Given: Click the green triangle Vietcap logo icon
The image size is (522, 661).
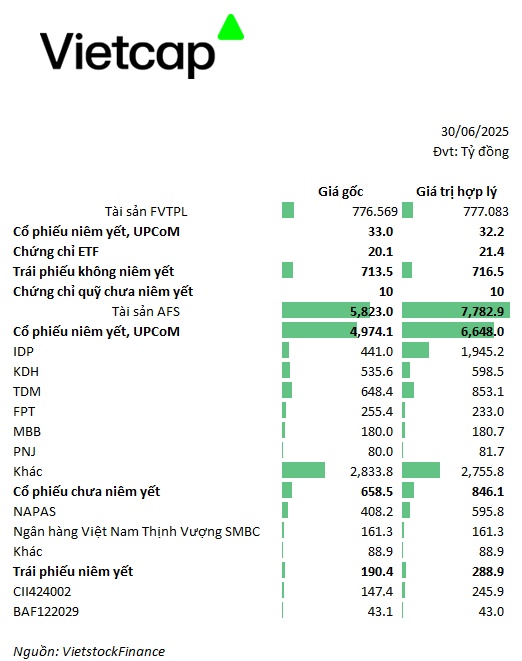Looking at the screenshot, I should coord(231,27).
